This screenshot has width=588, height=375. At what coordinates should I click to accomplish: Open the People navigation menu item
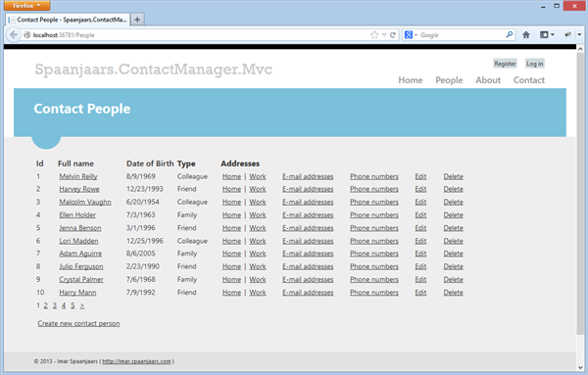tap(449, 80)
